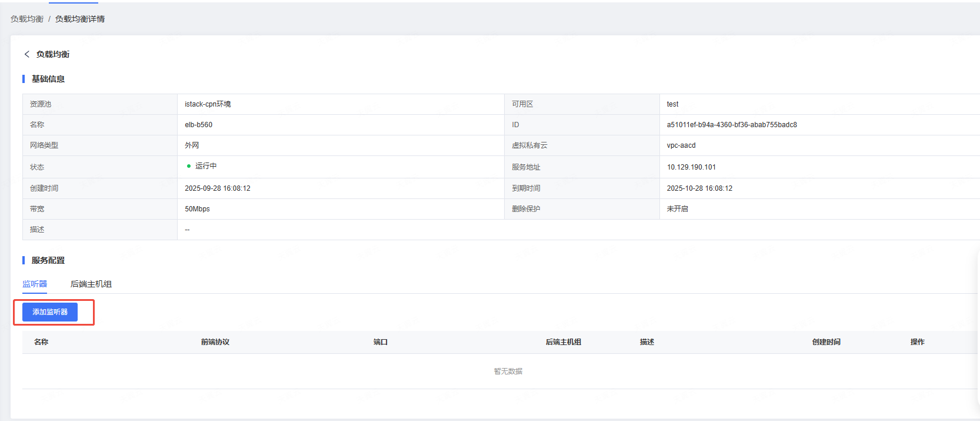Viewport: 980px width, 421px height.
Task: Click the 前端协议 column header
Action: (x=215, y=342)
